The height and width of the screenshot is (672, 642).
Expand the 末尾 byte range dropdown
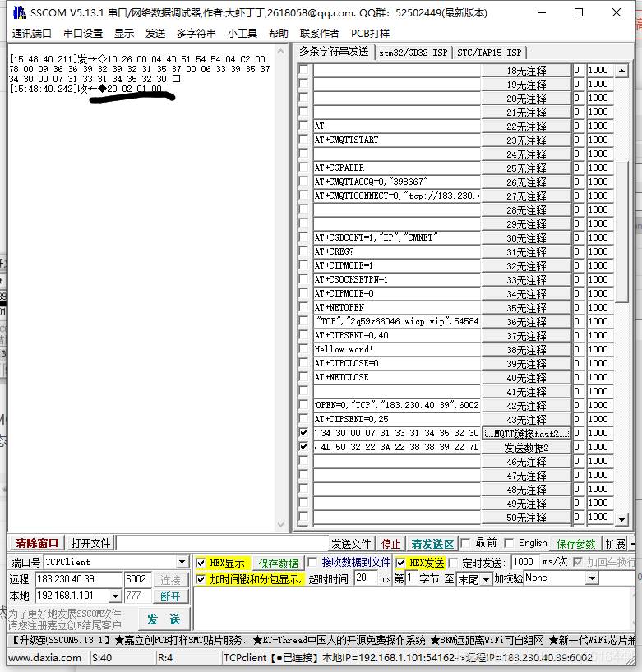[486, 579]
